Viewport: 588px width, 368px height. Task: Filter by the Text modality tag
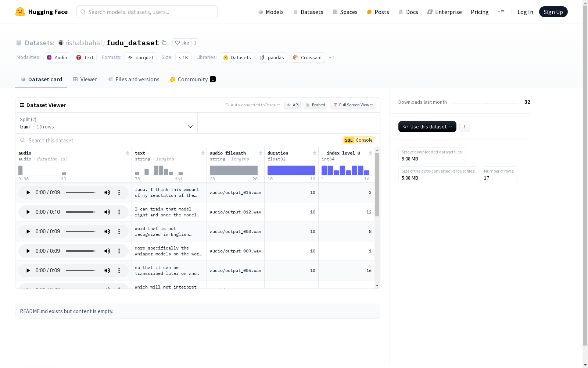pos(85,57)
